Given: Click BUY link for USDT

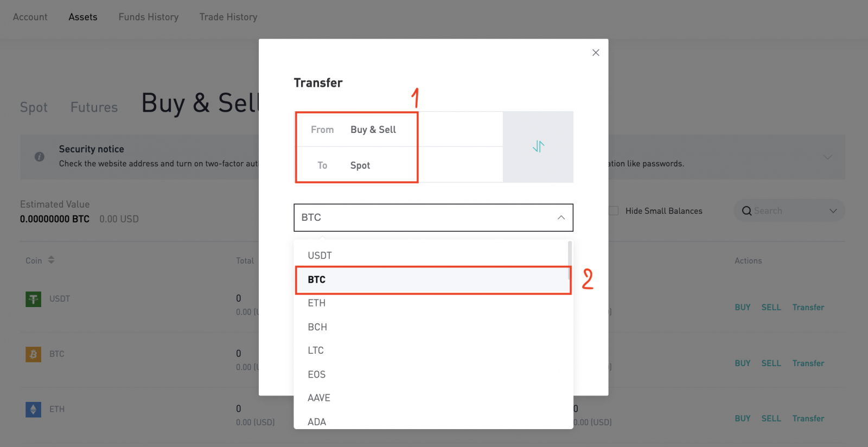Looking at the screenshot, I should [x=742, y=307].
